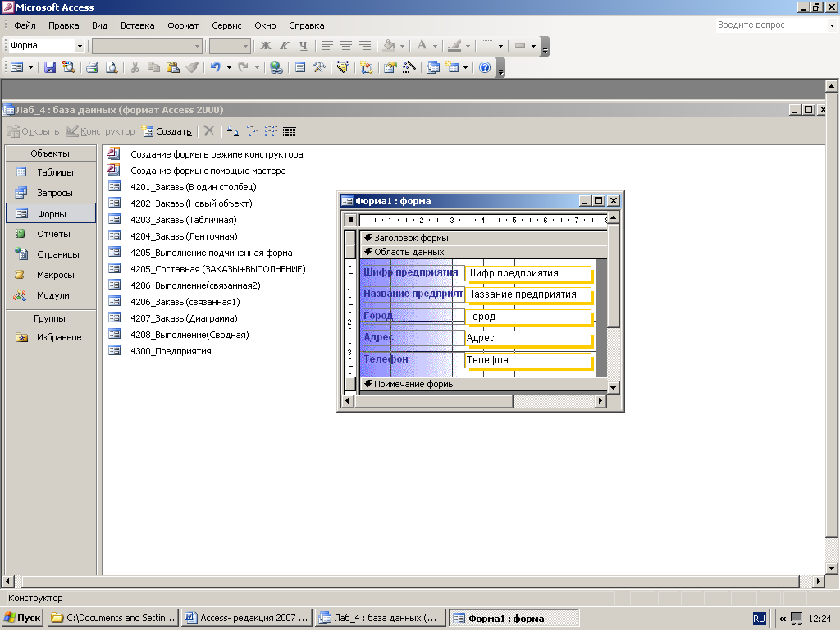Toggle Bold (Ж) formatting
The height and width of the screenshot is (630, 840).
point(265,46)
